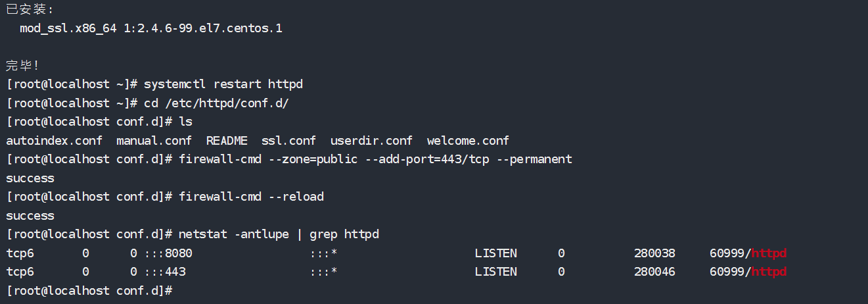Click the autoindex.conf file name
Viewport: 868px width, 304px height.
54,141
